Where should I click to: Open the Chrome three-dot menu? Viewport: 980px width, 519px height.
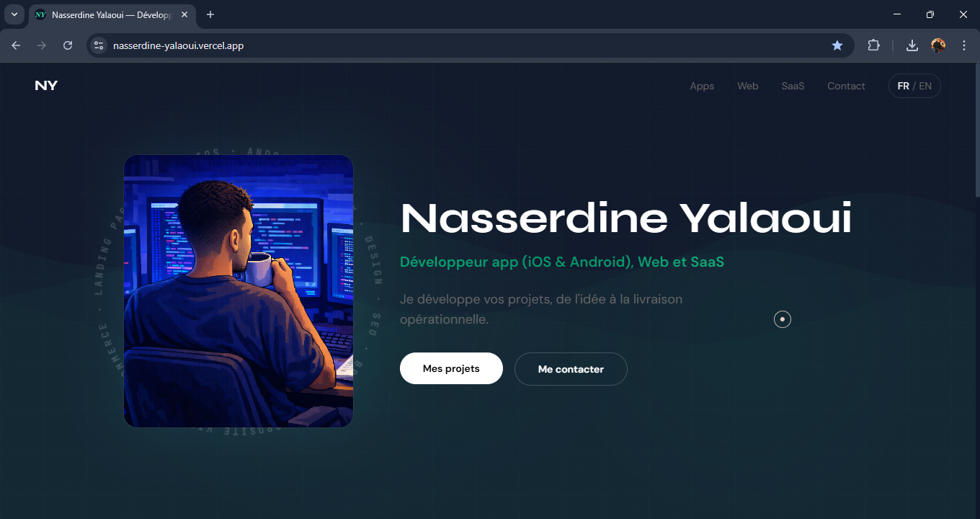tap(964, 45)
